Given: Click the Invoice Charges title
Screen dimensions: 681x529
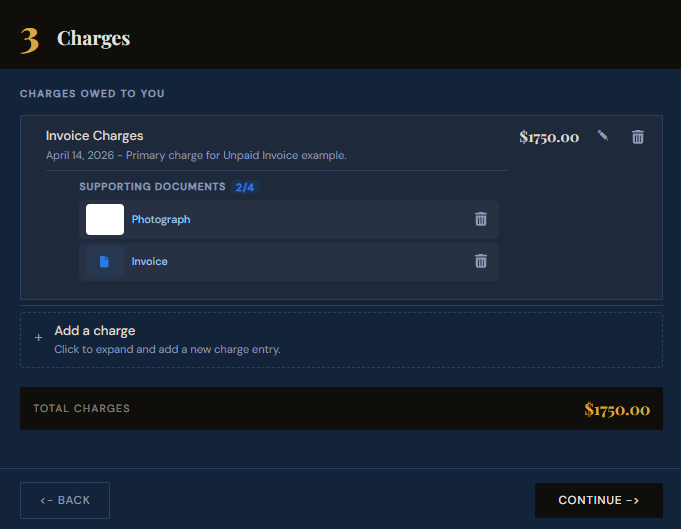Looking at the screenshot, I should (x=94, y=136).
